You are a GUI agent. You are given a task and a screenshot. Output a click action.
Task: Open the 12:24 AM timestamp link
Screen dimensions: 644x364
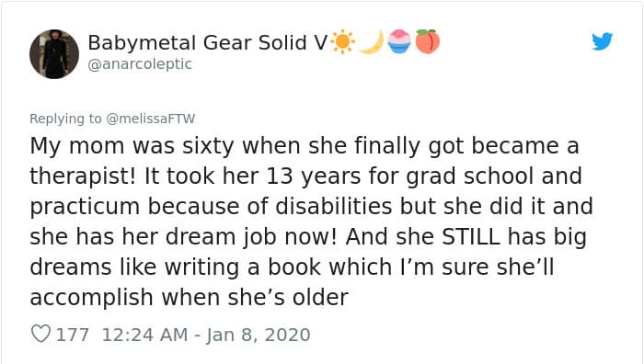tap(144, 335)
